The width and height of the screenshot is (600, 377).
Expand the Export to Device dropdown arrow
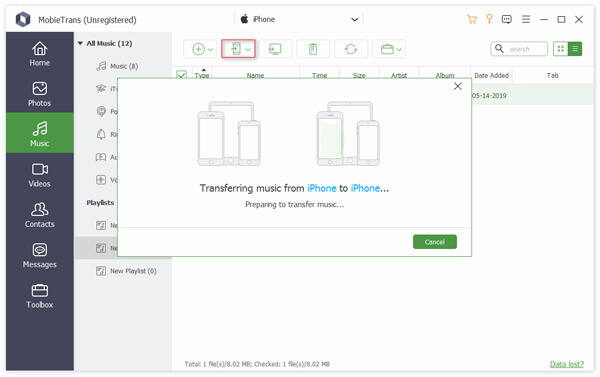(x=248, y=49)
